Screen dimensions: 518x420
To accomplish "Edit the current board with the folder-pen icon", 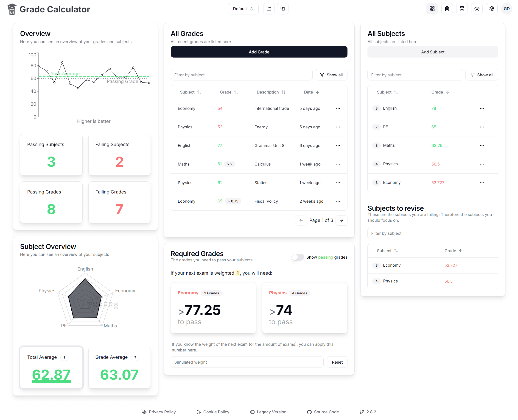I will coord(283,9).
